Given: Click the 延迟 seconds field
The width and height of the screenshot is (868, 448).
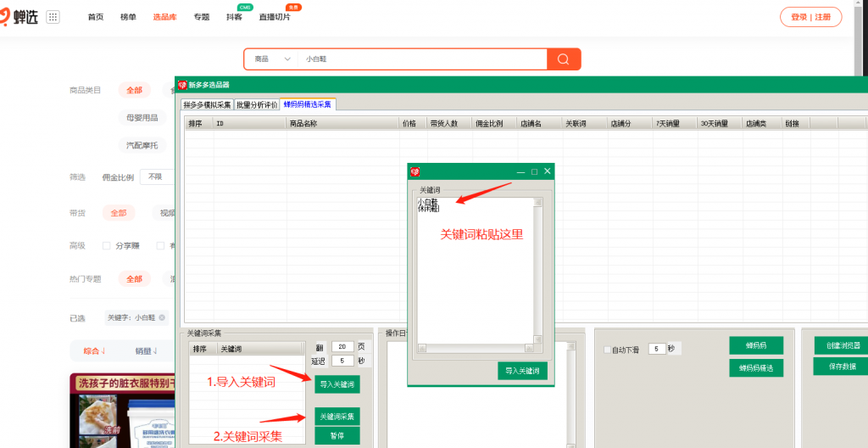Looking at the screenshot, I should 342,361.
